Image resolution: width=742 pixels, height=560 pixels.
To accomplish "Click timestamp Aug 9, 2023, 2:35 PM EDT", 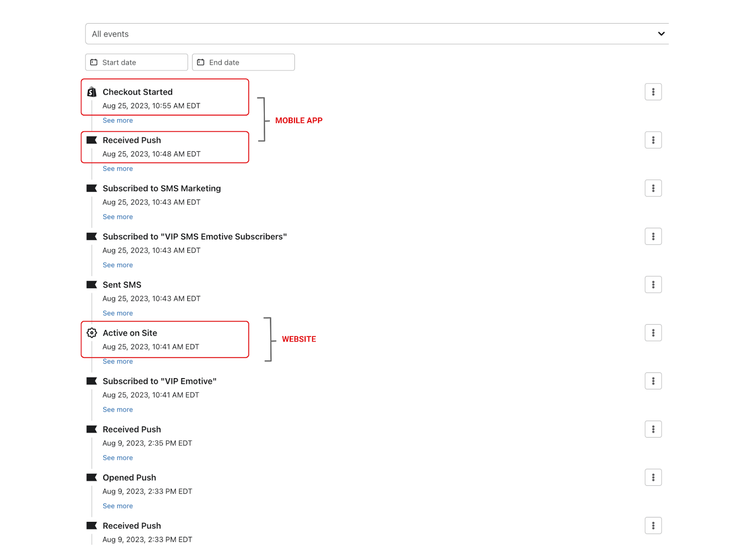I will [147, 443].
